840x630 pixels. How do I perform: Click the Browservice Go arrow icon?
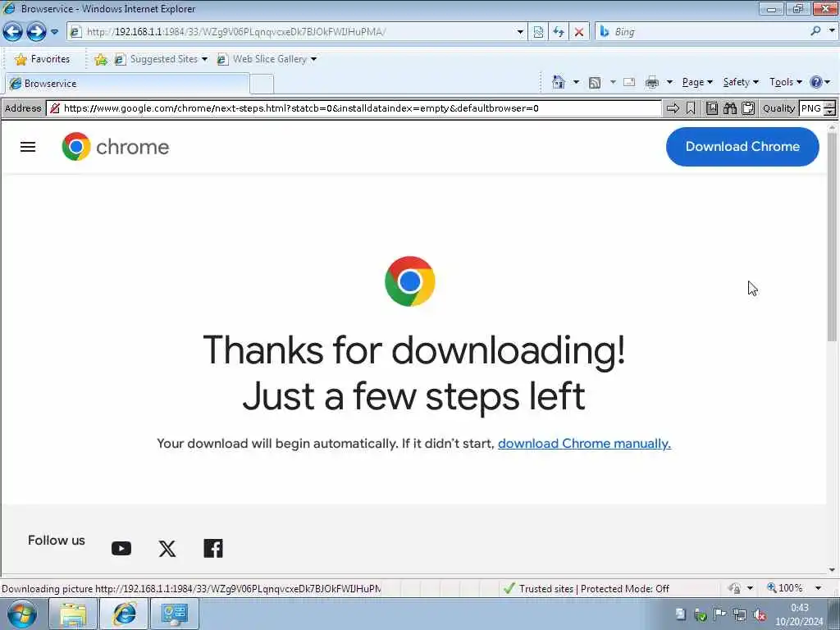click(673, 108)
